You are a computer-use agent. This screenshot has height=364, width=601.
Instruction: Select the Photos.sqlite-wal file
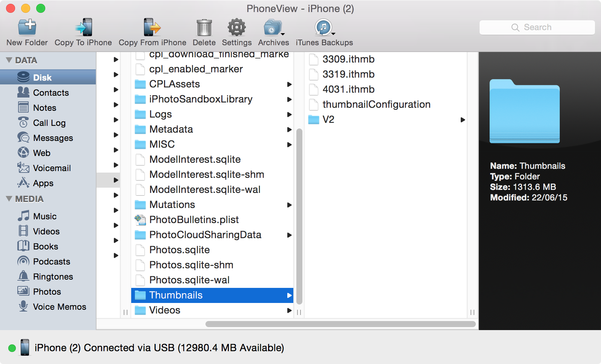[212, 280]
